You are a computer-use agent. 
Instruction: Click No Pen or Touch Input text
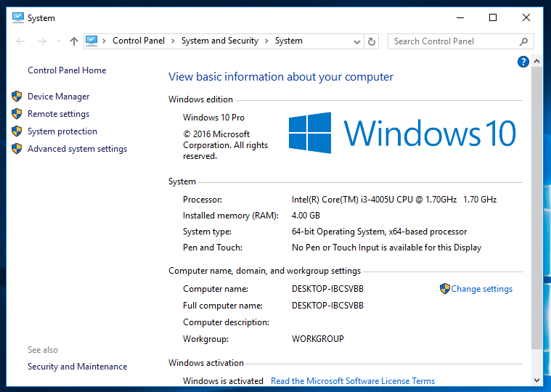pos(386,248)
